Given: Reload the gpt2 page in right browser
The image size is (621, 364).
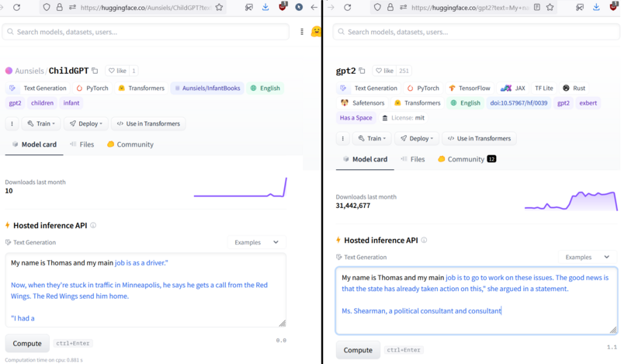Looking at the screenshot, I should click(x=347, y=7).
